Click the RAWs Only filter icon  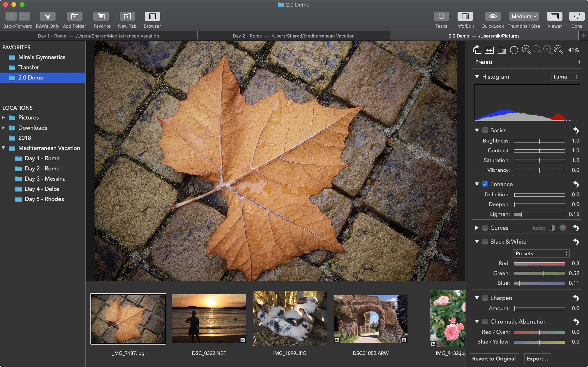pyautogui.click(x=47, y=16)
